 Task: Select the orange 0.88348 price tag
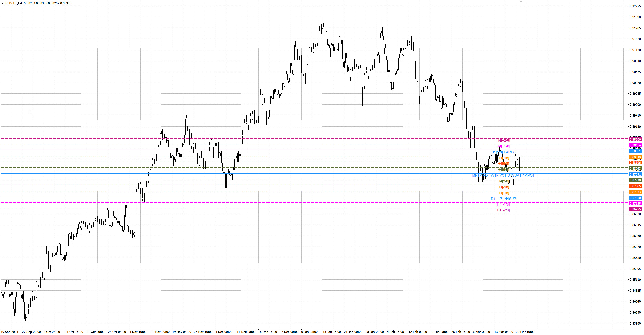[635, 157]
